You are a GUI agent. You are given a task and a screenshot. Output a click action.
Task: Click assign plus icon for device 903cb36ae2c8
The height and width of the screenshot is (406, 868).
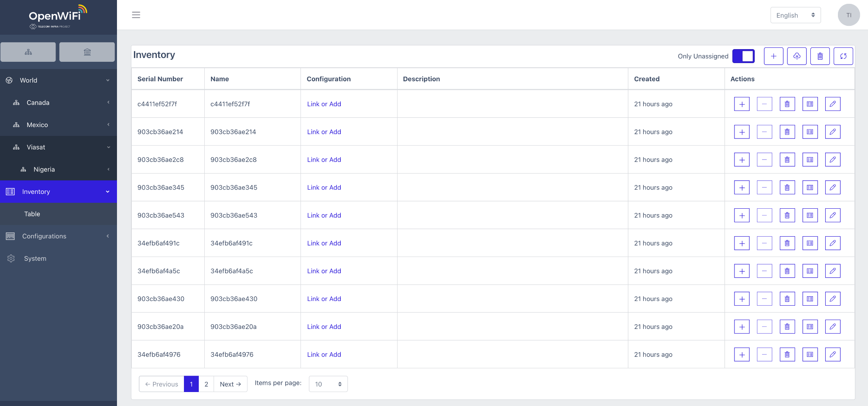(x=742, y=160)
